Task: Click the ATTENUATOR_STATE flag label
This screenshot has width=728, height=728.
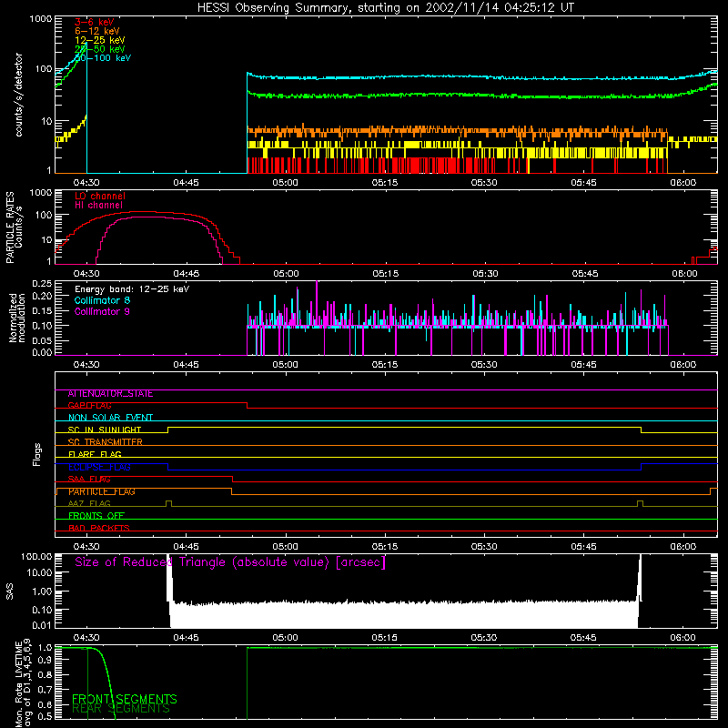Action: point(110,394)
